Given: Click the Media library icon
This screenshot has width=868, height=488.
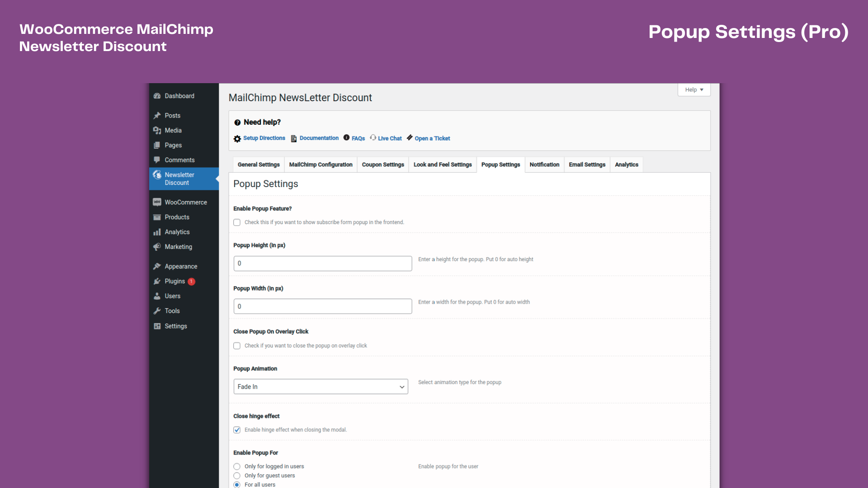Looking at the screenshot, I should [157, 131].
